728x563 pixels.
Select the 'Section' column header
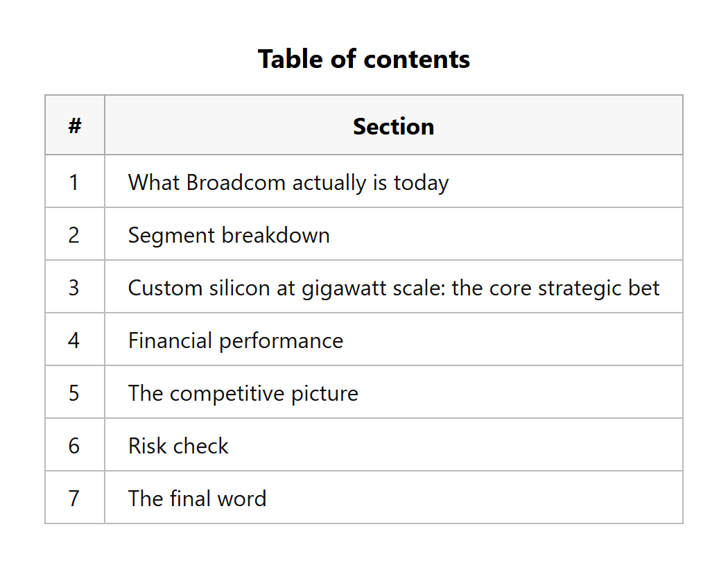coord(394,125)
